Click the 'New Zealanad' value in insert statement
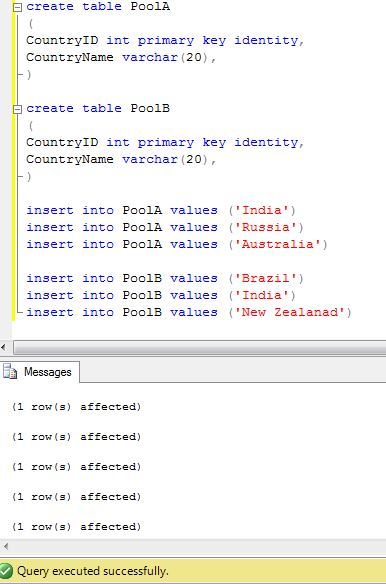The image size is (386, 584). coord(290,312)
